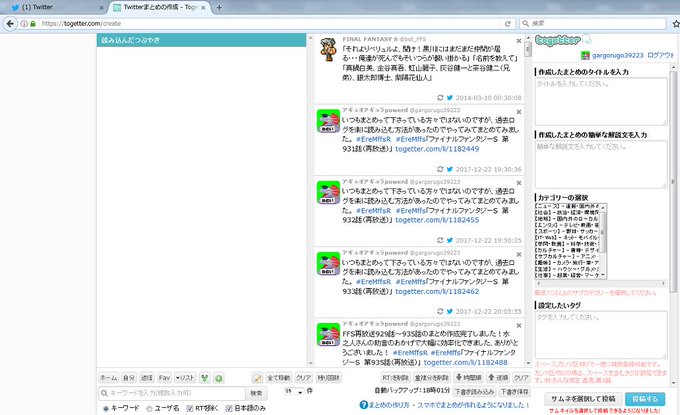Screen dimensions: 680x415
Task: Select 【サブカルチャー】 in the category list
Action: coord(567,257)
